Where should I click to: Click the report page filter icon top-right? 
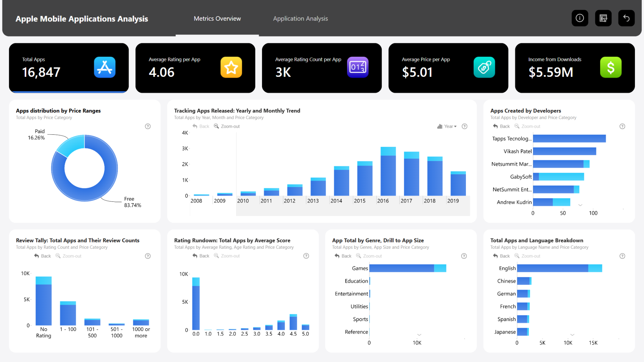click(603, 18)
